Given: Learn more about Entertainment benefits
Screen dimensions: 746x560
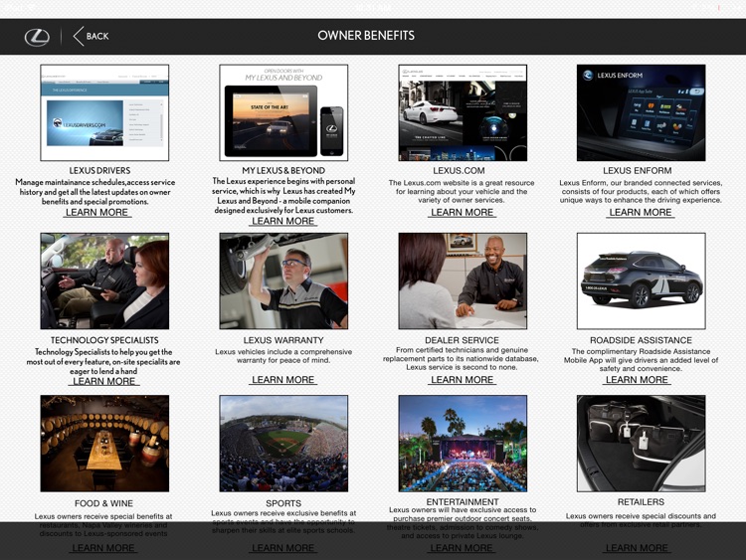Looking at the screenshot, I should (462, 548).
